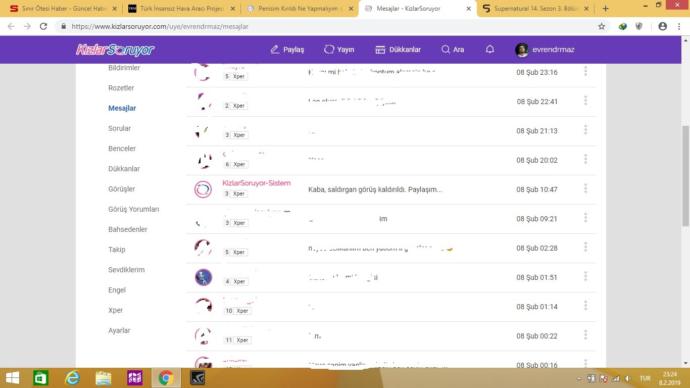Open options menu for 08 Şub 01:14 message
The width and height of the screenshot is (690, 388).
click(585, 306)
